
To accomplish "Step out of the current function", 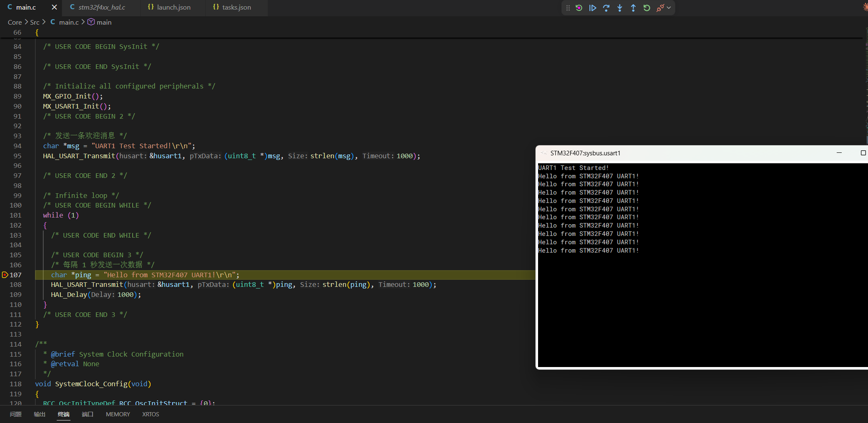I will (633, 8).
